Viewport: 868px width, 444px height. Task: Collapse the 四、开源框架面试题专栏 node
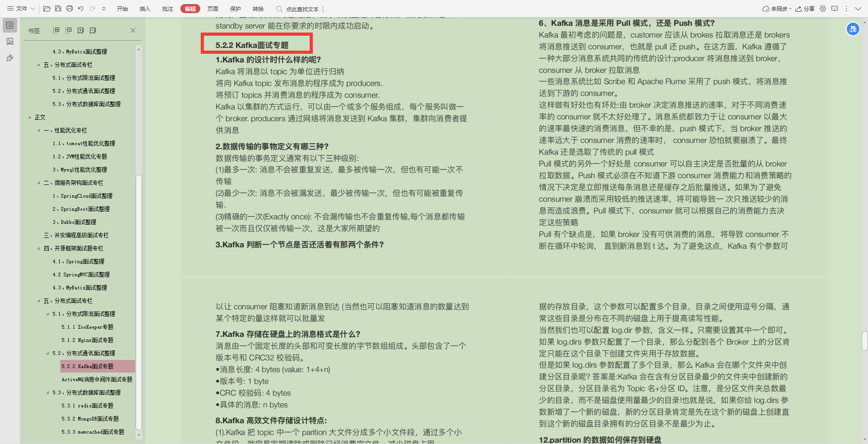[x=38, y=248]
